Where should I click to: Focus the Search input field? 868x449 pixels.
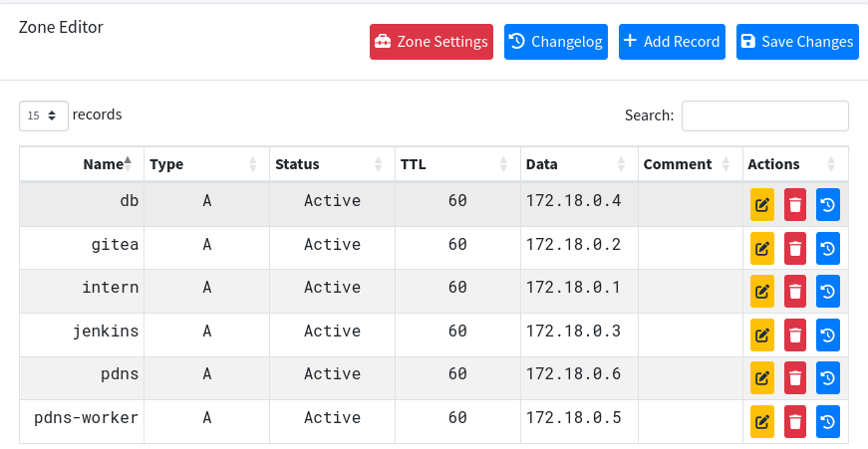click(x=764, y=115)
